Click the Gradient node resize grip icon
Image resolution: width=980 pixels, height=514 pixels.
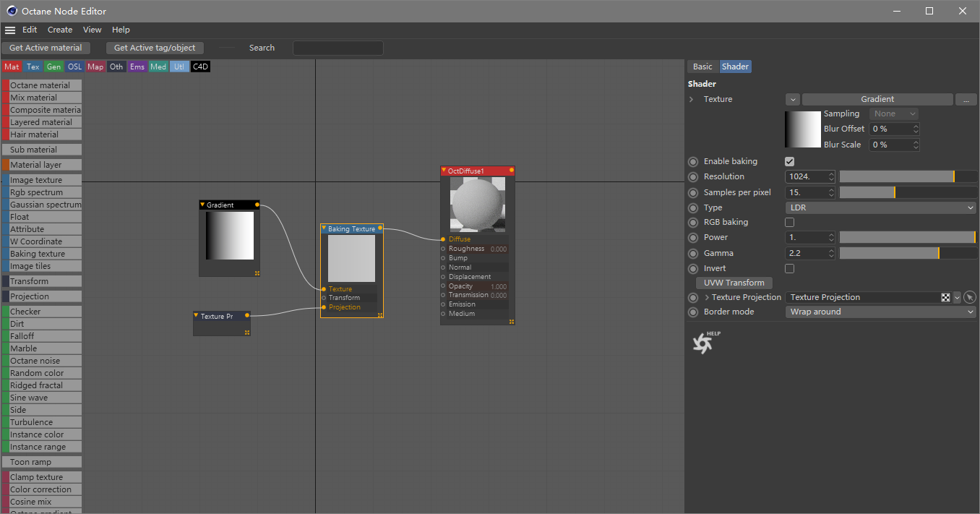point(257,273)
